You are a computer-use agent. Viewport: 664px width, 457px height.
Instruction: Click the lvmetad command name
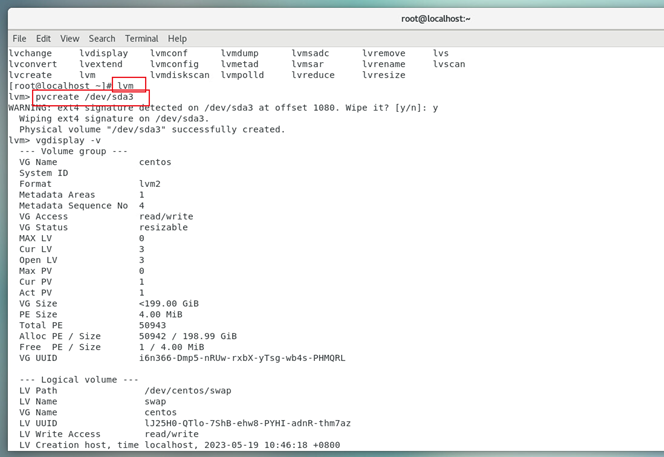(239, 64)
